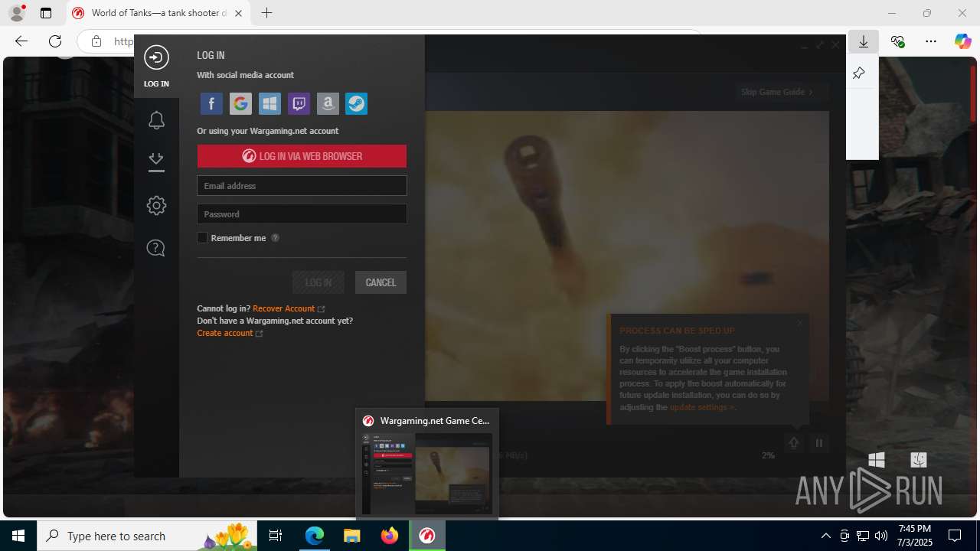Open Windows Start menu
This screenshot has height=551, width=980.
click(18, 536)
